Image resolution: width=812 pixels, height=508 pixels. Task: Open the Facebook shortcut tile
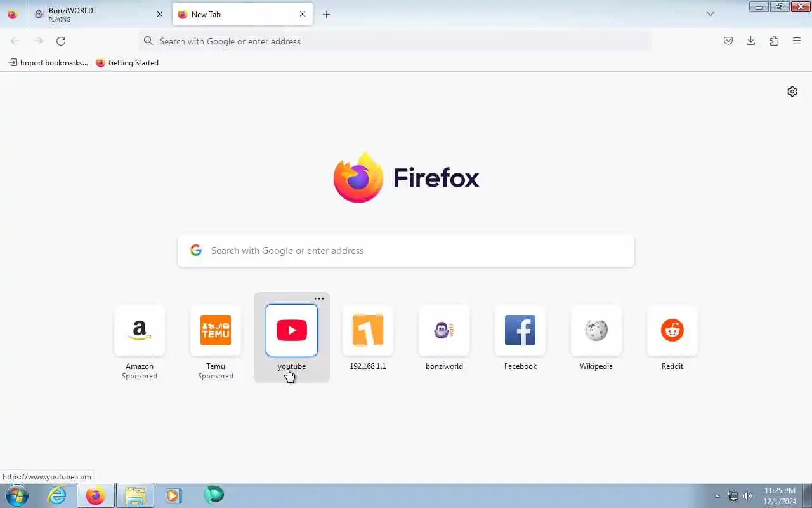[520, 330]
